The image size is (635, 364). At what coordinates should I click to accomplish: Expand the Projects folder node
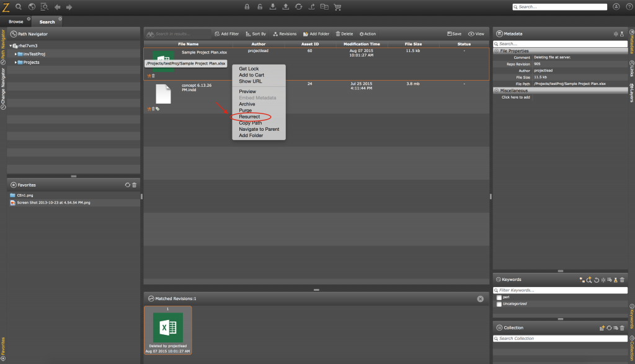pyautogui.click(x=16, y=63)
